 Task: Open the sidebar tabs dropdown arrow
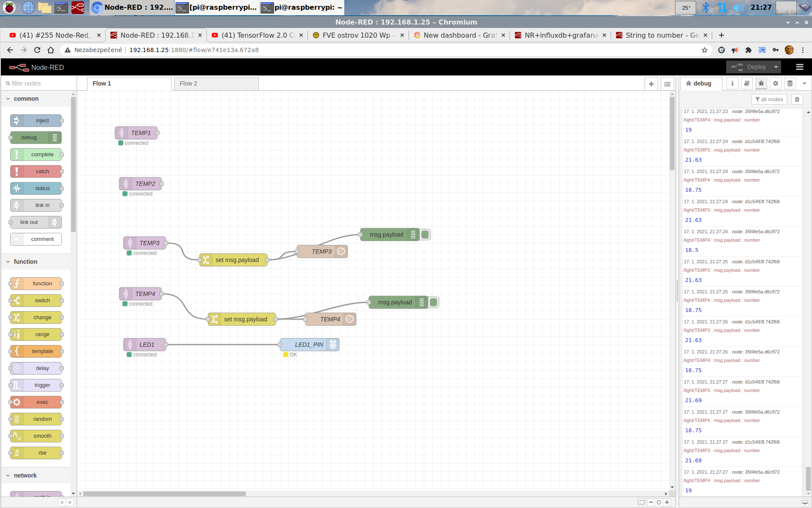[804, 83]
